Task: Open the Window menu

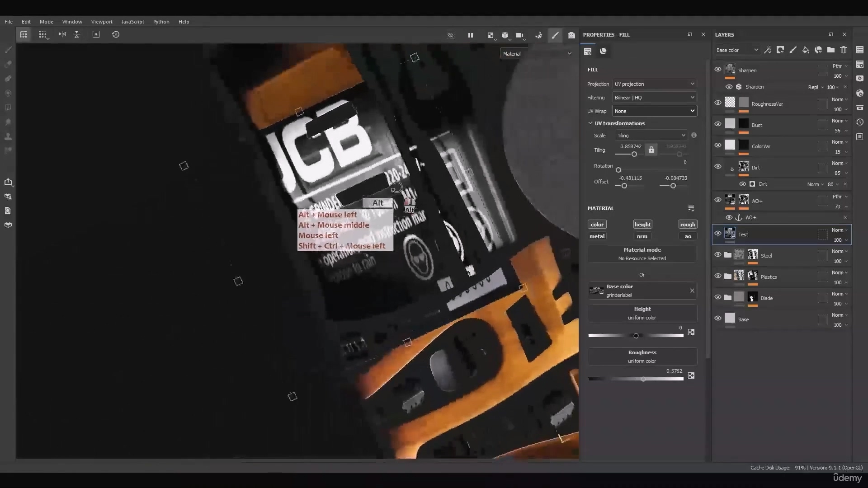Action: 71,21
